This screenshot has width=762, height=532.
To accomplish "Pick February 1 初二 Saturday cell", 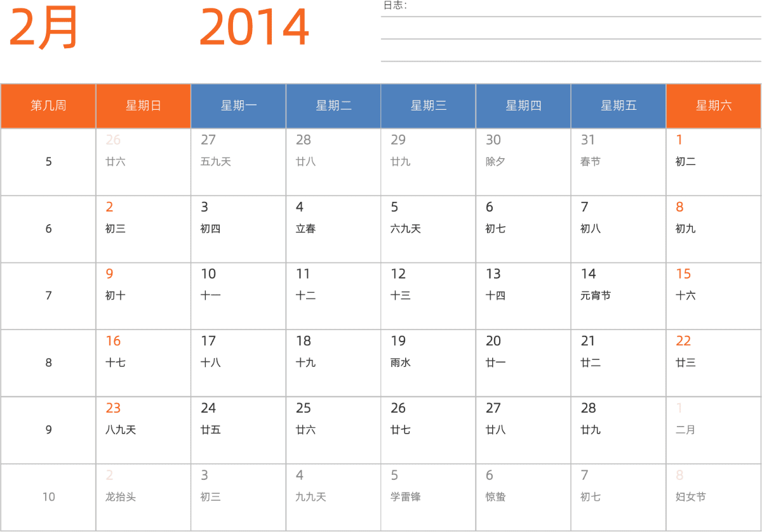I will [x=714, y=162].
